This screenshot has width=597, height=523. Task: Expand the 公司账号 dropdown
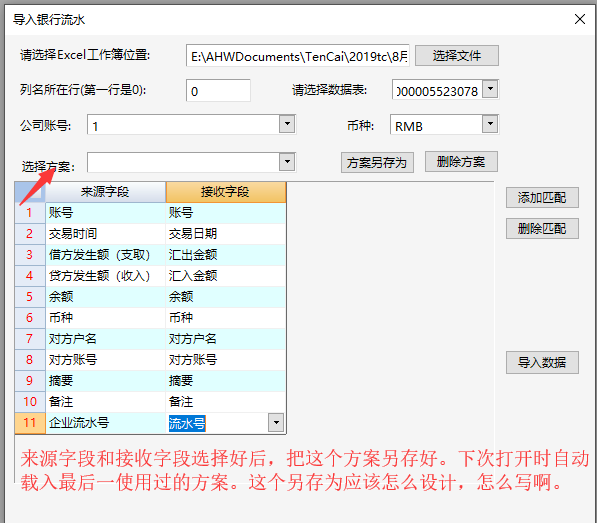tap(287, 124)
